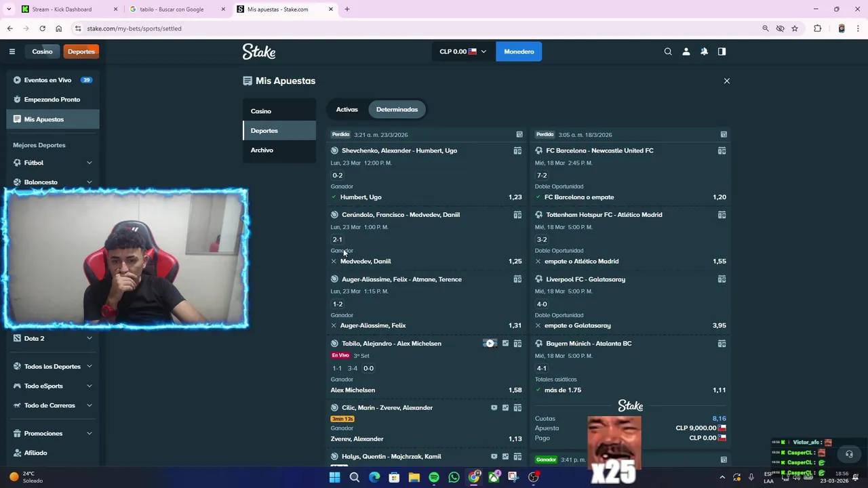This screenshot has height=488, width=868.
Task: Open the Halys, Quentin - Majchrzak, Kamil match
Action: (x=391, y=457)
